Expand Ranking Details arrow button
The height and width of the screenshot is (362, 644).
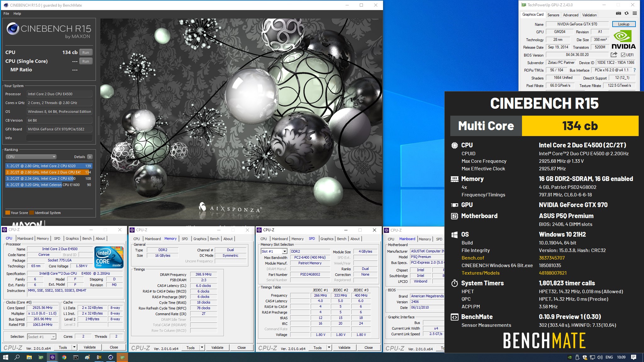(90, 157)
